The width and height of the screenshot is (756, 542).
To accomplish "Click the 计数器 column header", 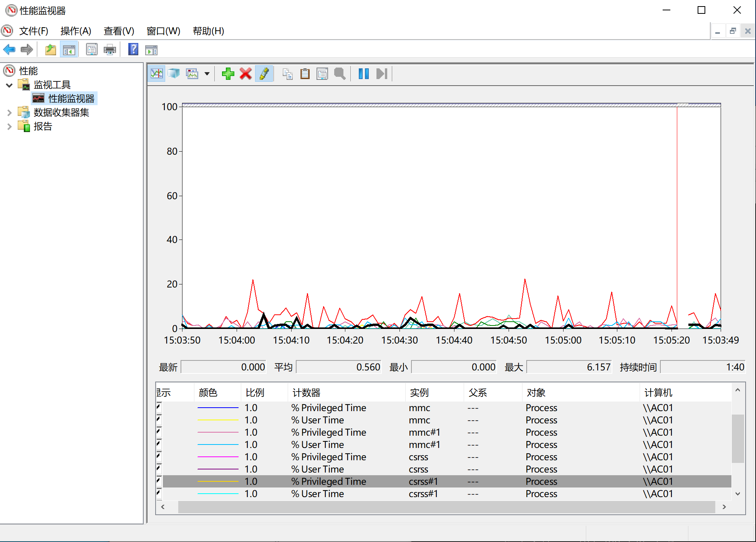I will [306, 392].
